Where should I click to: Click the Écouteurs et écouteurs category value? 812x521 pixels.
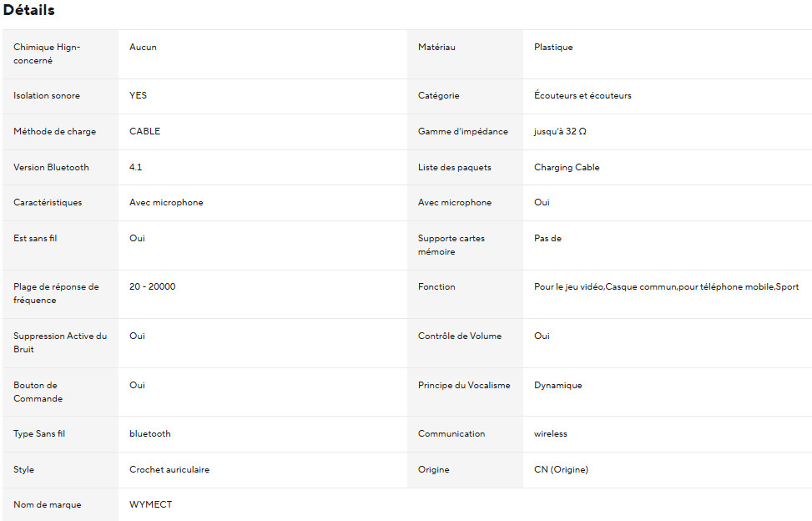tap(583, 96)
